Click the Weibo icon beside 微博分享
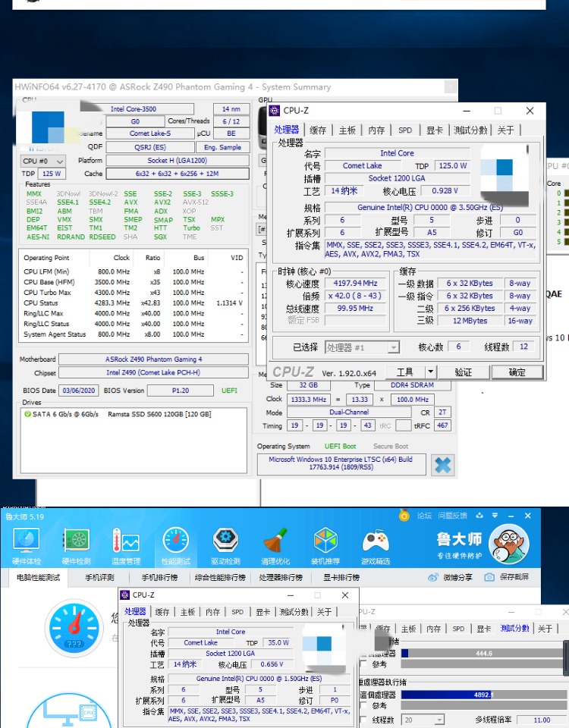This screenshot has width=569, height=728. [433, 577]
